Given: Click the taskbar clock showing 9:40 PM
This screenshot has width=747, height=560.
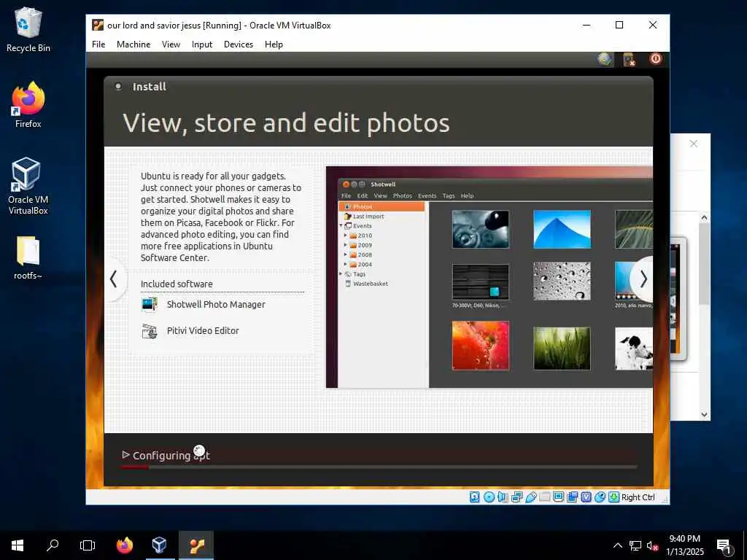Looking at the screenshot, I should (684, 545).
